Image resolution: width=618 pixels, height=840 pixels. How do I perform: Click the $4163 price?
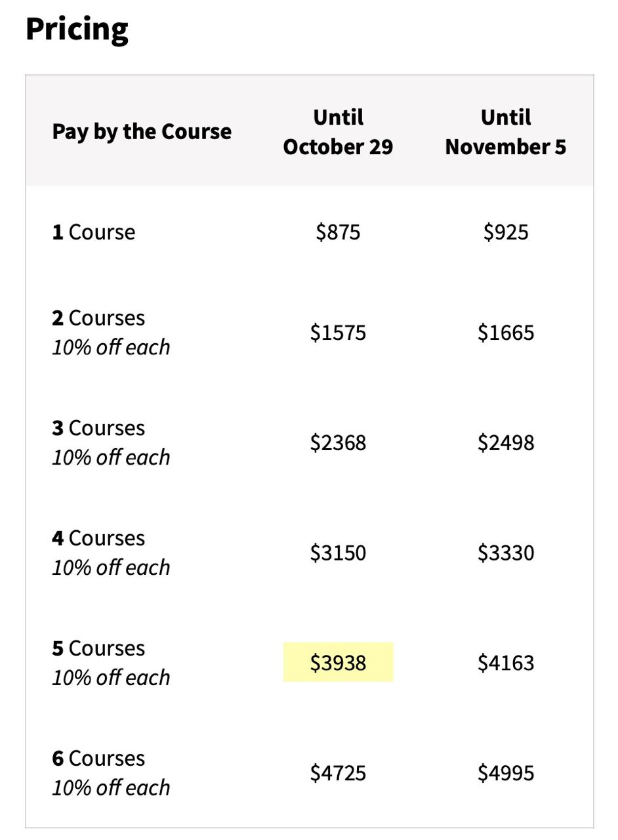click(x=505, y=663)
